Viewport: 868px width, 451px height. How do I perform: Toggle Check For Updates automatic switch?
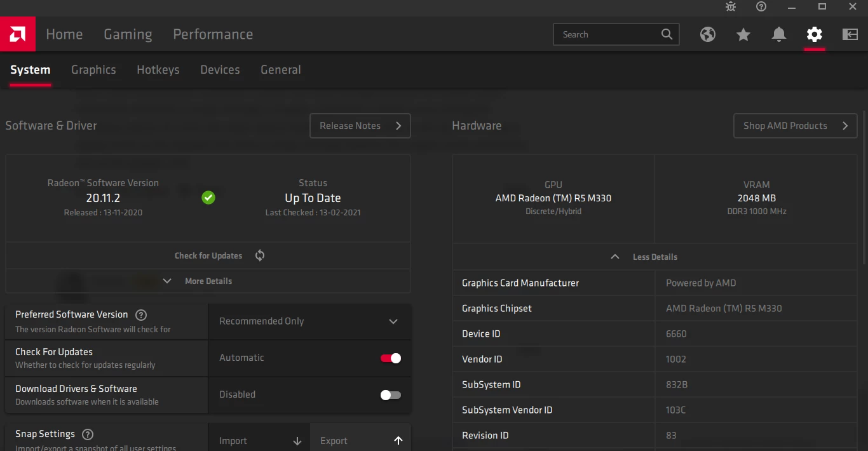click(391, 358)
